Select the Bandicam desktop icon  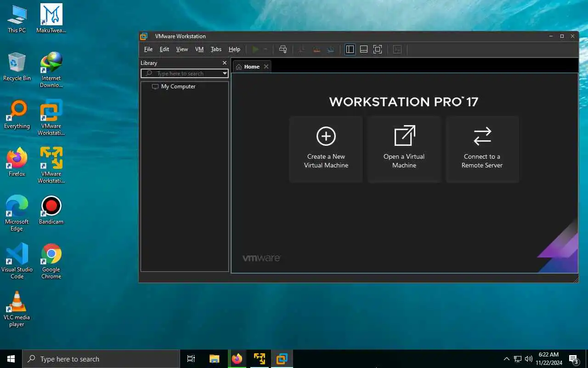[x=51, y=210]
